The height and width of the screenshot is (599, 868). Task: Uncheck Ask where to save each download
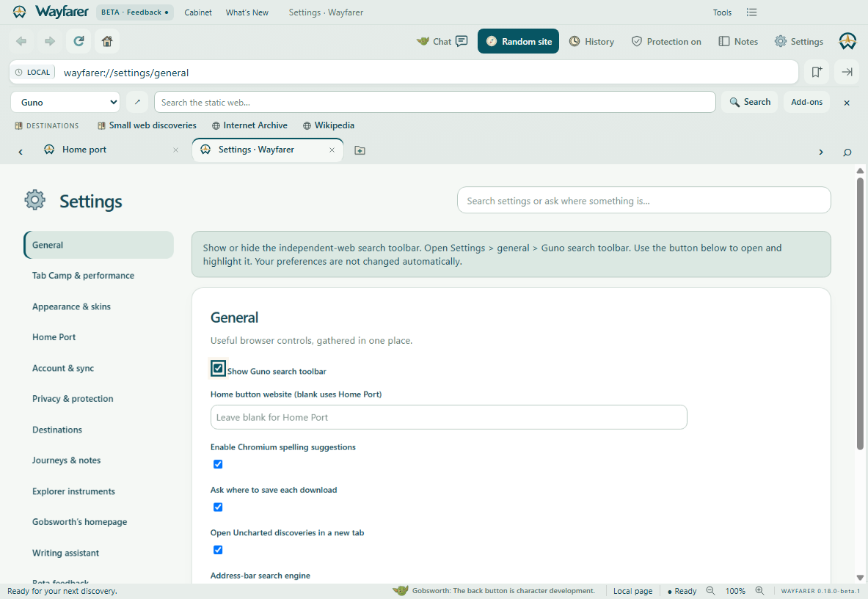click(x=218, y=507)
